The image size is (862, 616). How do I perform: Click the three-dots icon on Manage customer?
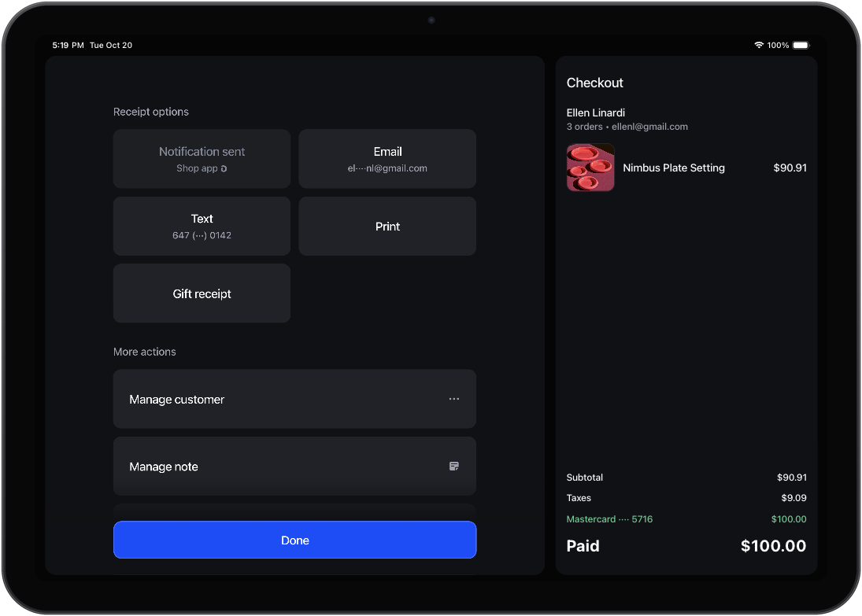tap(453, 399)
